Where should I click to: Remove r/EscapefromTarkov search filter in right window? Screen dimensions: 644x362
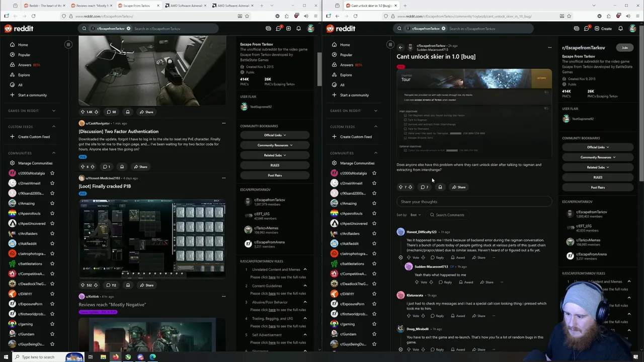tap(443, 29)
